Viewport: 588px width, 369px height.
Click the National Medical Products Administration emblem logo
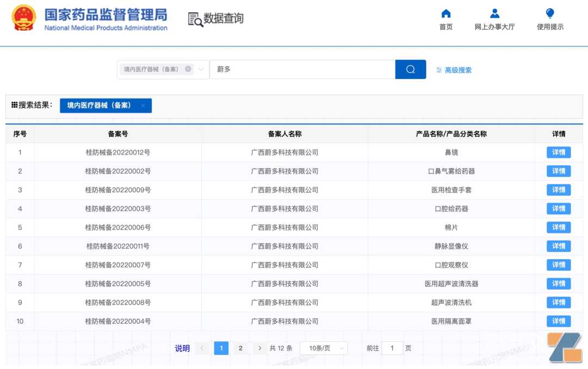tap(23, 18)
